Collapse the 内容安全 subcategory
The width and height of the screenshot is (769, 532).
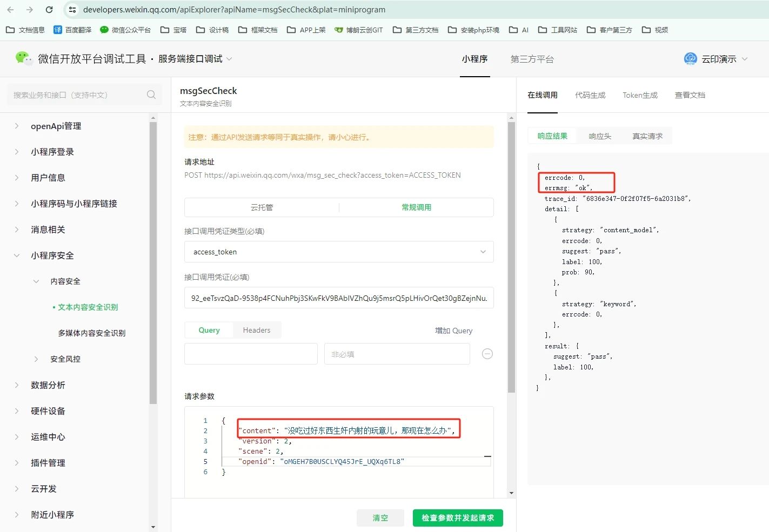36,281
